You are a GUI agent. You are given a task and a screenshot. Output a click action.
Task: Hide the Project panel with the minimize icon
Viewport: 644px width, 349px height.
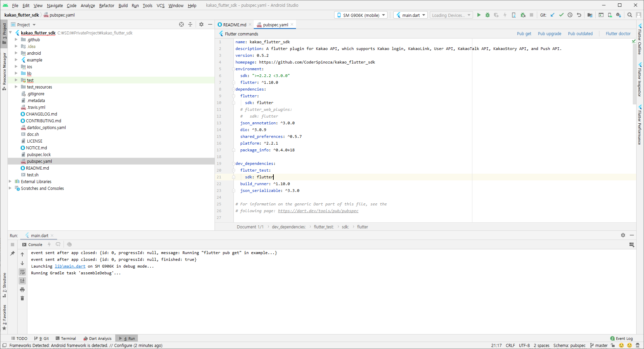[x=210, y=24]
